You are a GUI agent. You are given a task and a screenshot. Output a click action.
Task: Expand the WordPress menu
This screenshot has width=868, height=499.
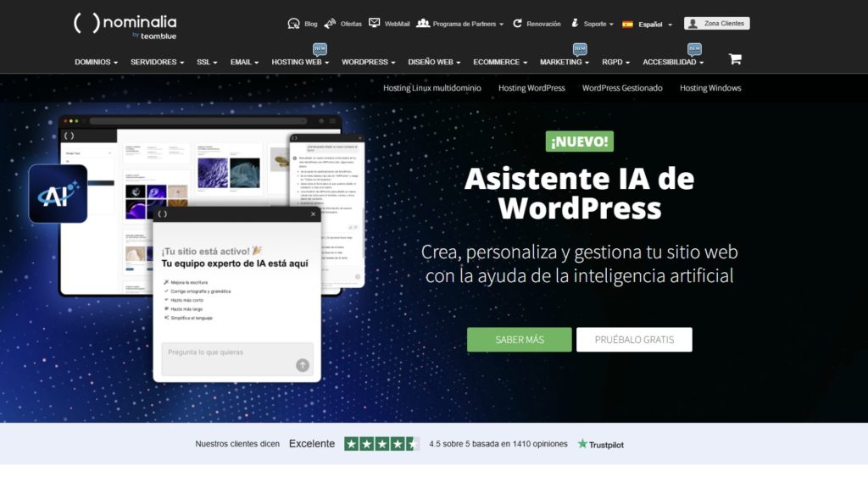tap(369, 62)
